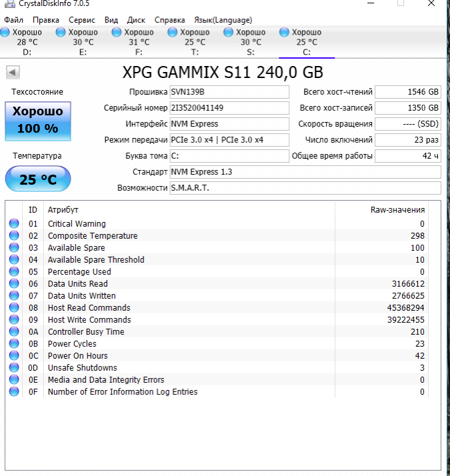Close the CrystalDiskInfo window

431,3
